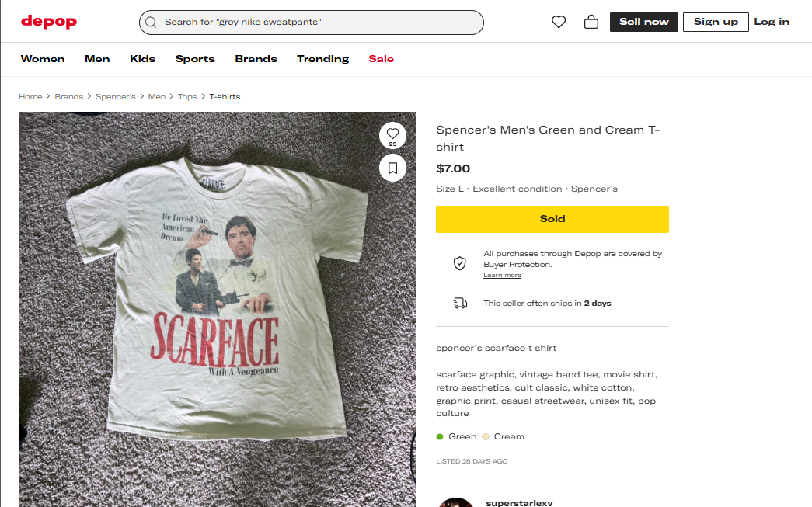The width and height of the screenshot is (812, 507).
Task: Open Learn more about Buyer Protection
Action: (502, 276)
